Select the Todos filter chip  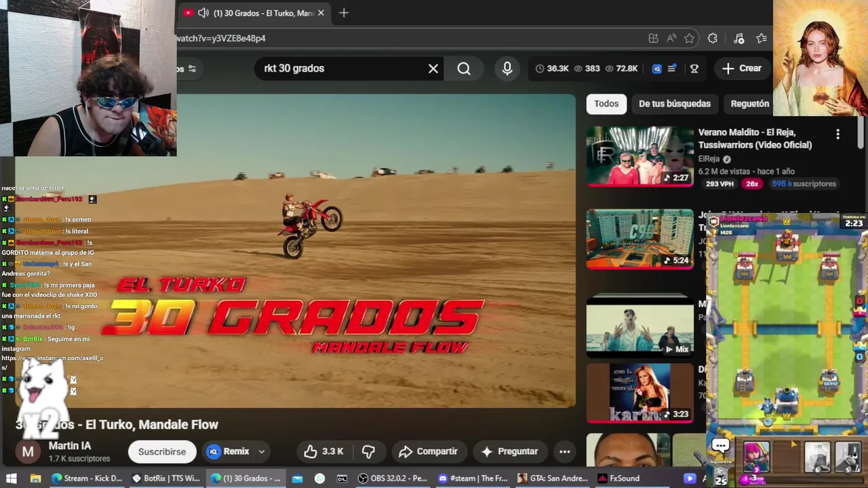click(606, 104)
